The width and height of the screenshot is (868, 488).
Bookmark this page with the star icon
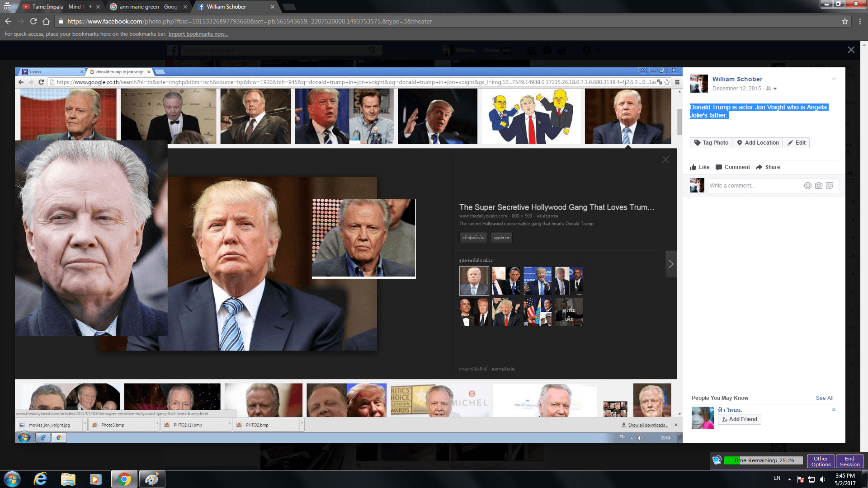(844, 21)
